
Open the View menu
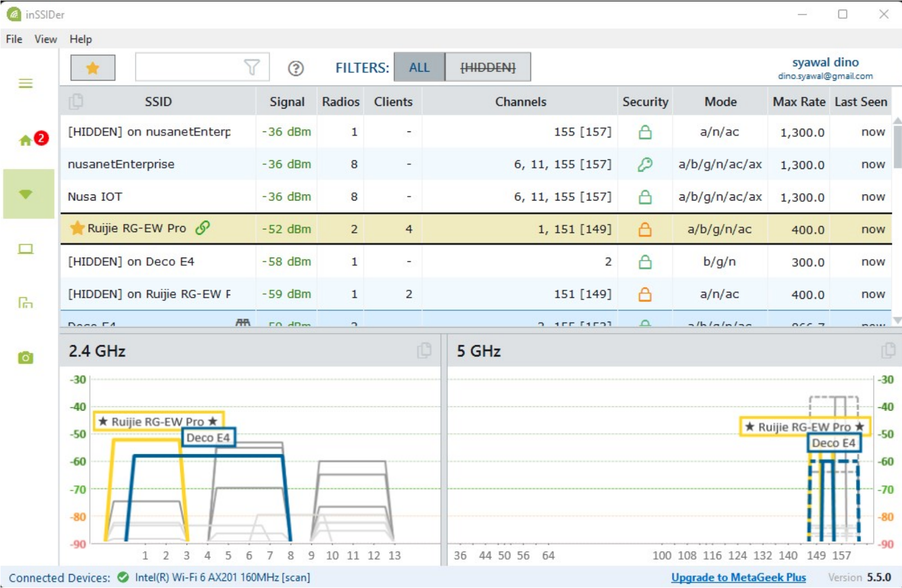tap(45, 39)
